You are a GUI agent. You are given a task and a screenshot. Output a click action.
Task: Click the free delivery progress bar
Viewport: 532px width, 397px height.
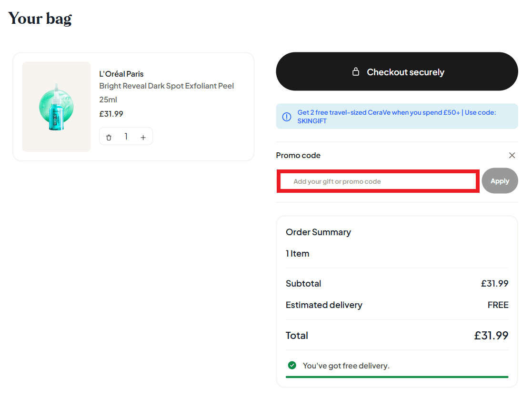397,377
